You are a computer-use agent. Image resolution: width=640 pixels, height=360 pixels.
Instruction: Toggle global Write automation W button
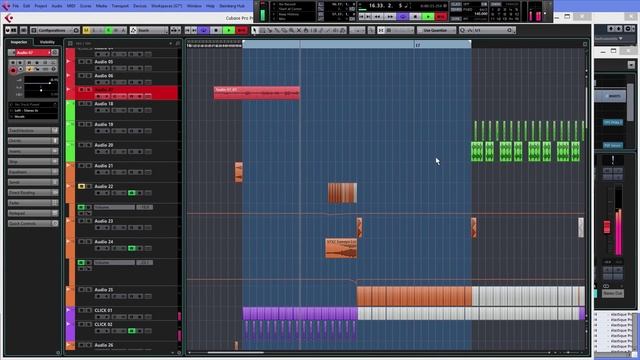pyautogui.click(x=116, y=30)
